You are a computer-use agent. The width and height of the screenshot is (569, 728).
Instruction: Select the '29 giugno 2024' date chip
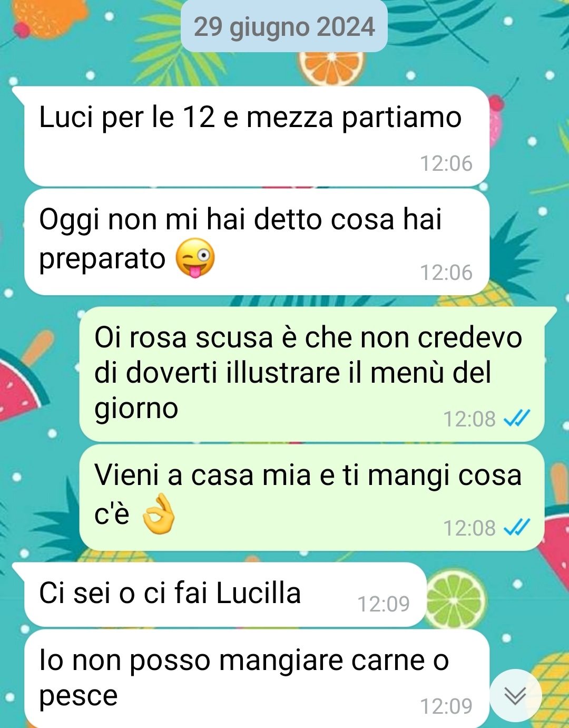click(284, 27)
